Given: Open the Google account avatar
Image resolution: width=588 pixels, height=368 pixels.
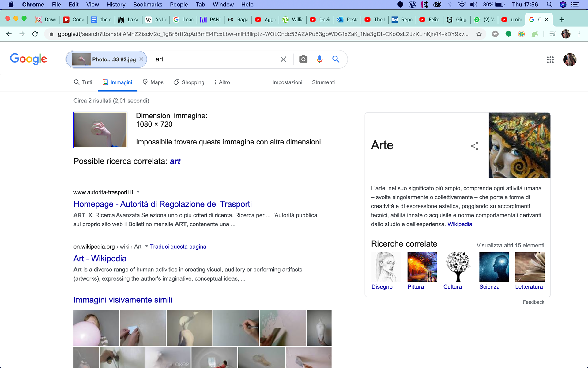Looking at the screenshot, I should pos(570,60).
